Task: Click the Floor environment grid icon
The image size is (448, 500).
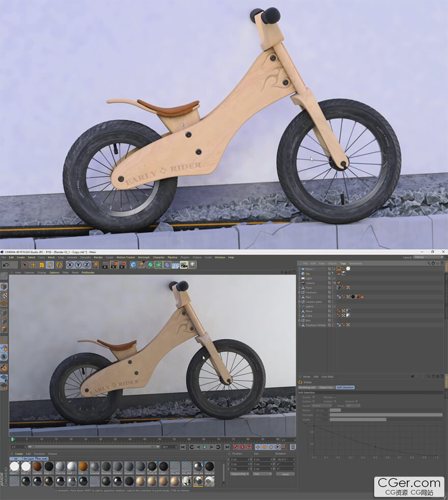Action: [176, 265]
